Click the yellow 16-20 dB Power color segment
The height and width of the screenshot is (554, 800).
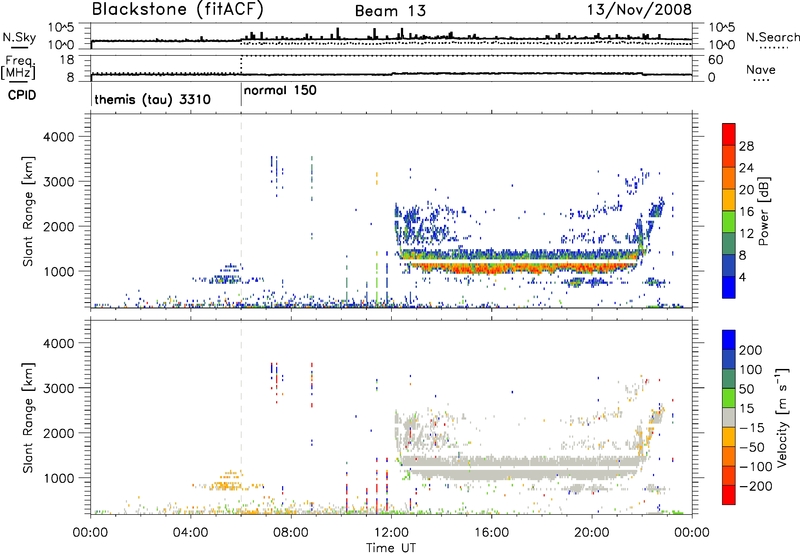(x=729, y=199)
